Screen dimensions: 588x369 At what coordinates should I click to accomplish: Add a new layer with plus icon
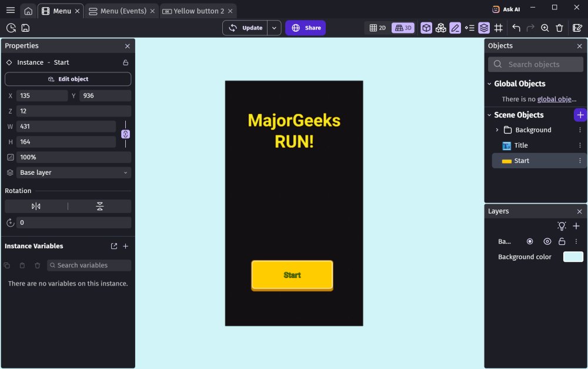(576, 226)
